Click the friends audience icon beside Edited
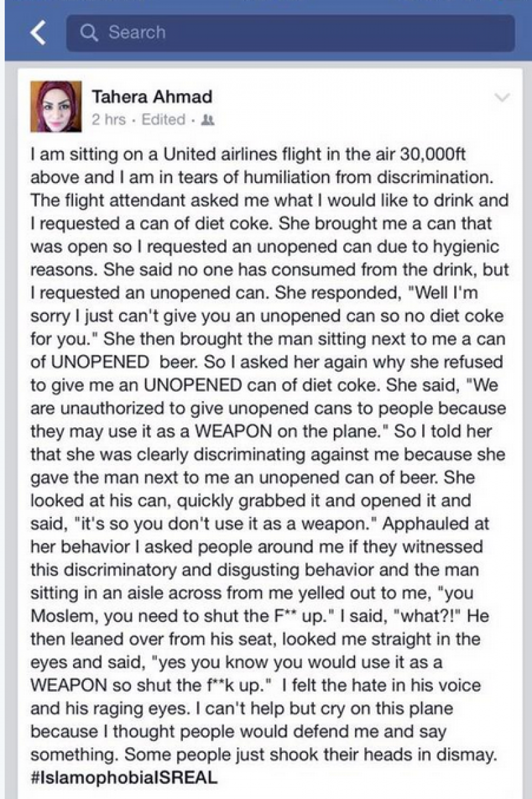 tap(207, 120)
